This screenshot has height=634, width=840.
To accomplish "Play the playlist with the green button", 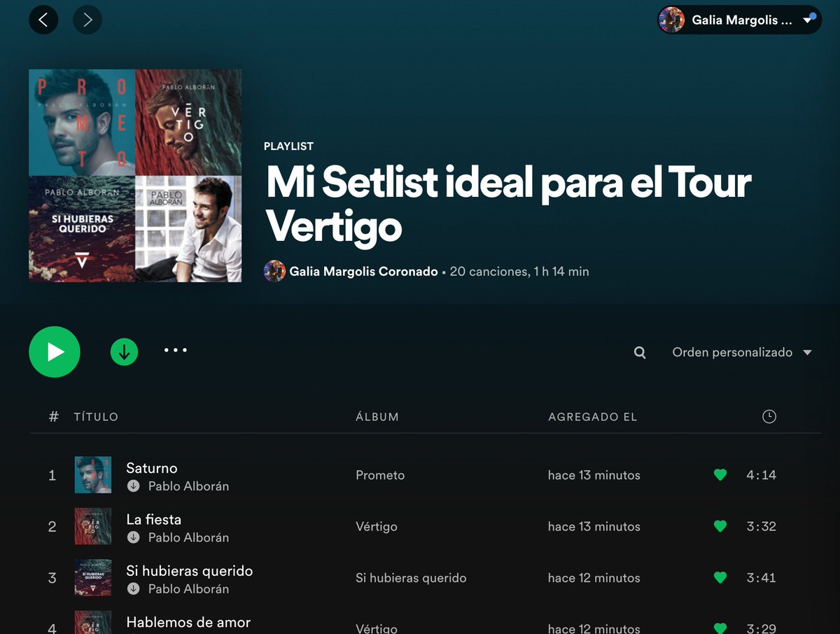I will pos(55,352).
